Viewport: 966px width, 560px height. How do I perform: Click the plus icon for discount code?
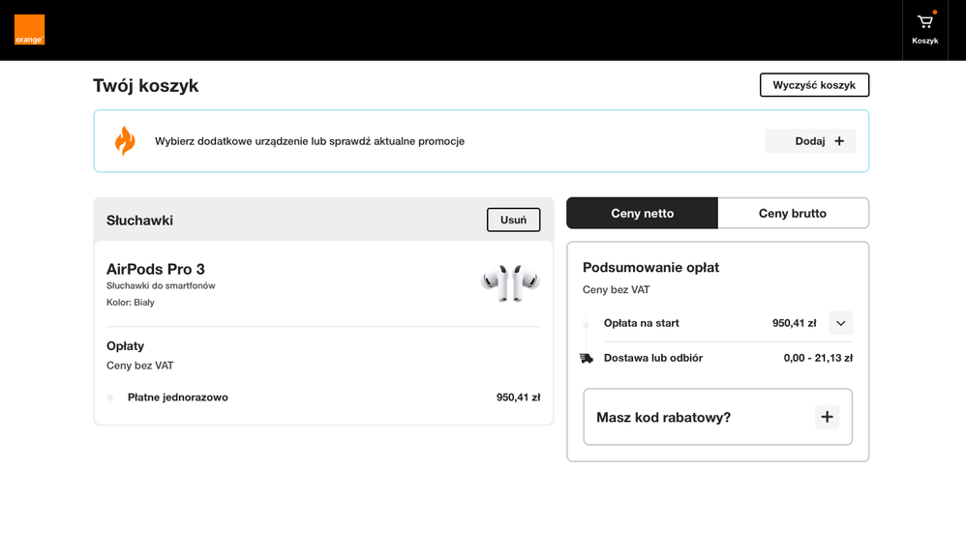point(827,417)
